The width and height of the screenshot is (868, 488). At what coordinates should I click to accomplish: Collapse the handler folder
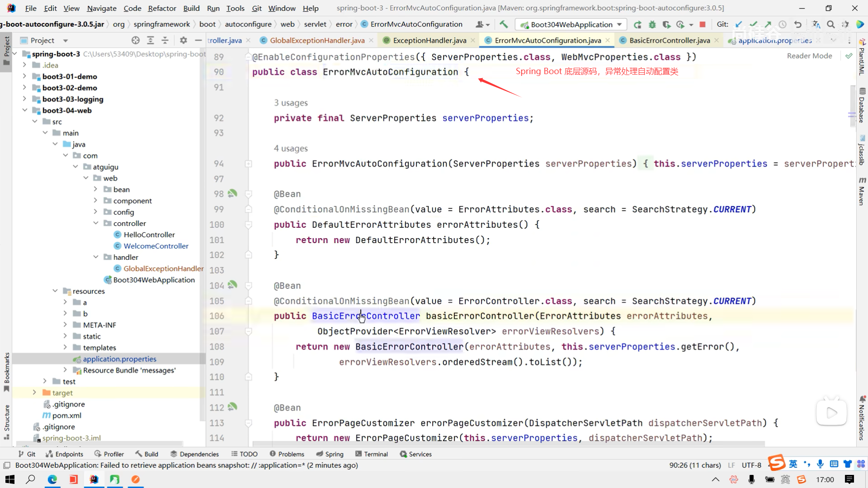click(x=96, y=257)
